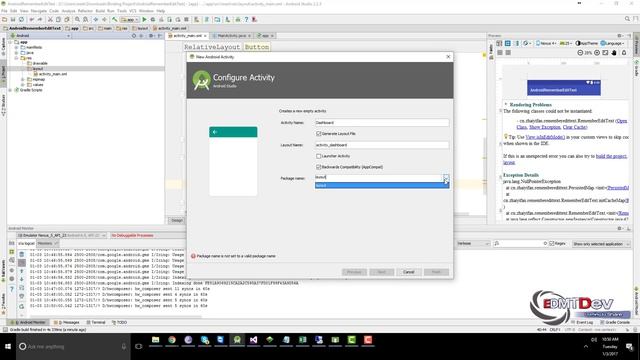The image size is (640, 360).
Task: Open the File menu
Action: pyautogui.click(x=4, y=11)
